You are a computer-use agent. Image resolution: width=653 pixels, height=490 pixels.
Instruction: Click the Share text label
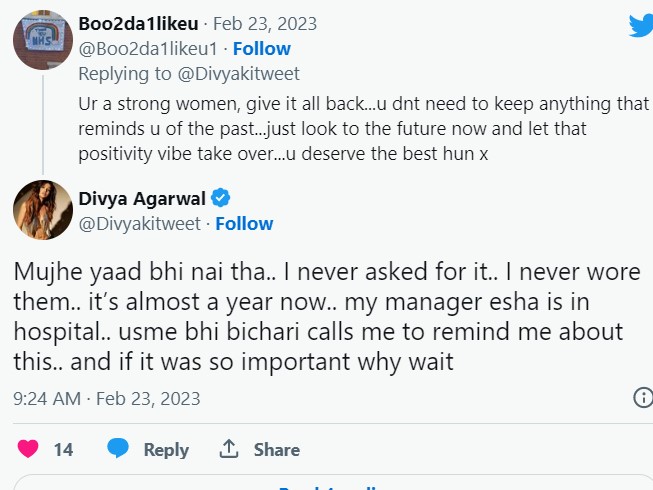276,450
